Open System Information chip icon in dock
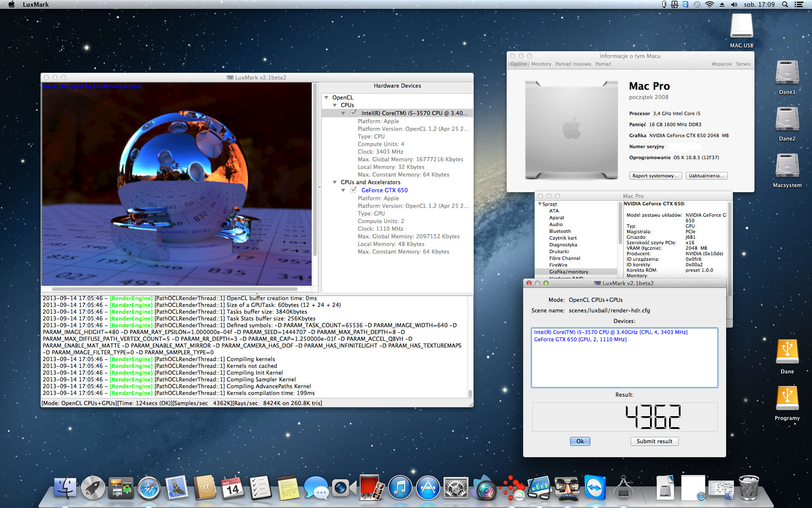This screenshot has height=508, width=812. tap(623, 488)
